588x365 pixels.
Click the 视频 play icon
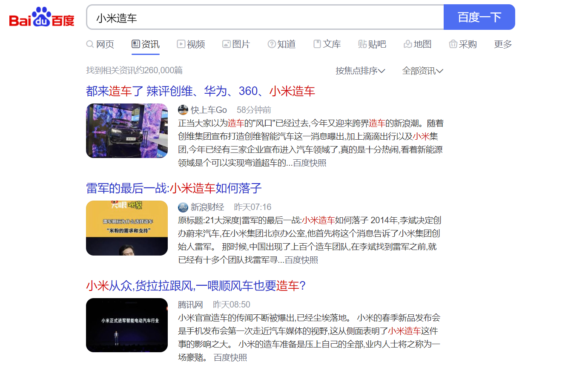[181, 44]
